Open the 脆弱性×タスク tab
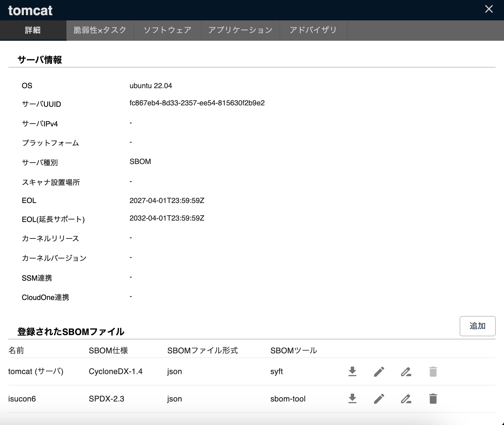 coord(100,30)
